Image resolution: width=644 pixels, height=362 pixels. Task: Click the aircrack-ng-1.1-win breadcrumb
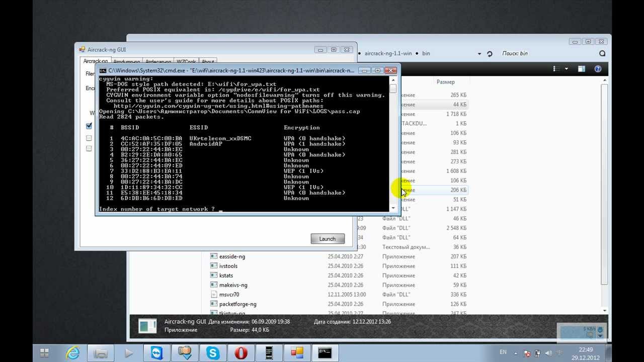pos(388,53)
